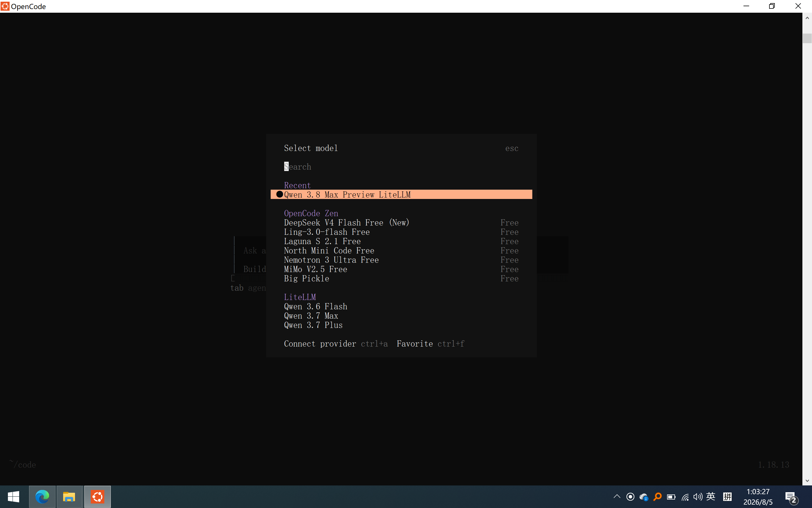Screen dimensions: 812x508
Task: Click the Free label beside Big Pickle
Action: pyautogui.click(x=509, y=279)
